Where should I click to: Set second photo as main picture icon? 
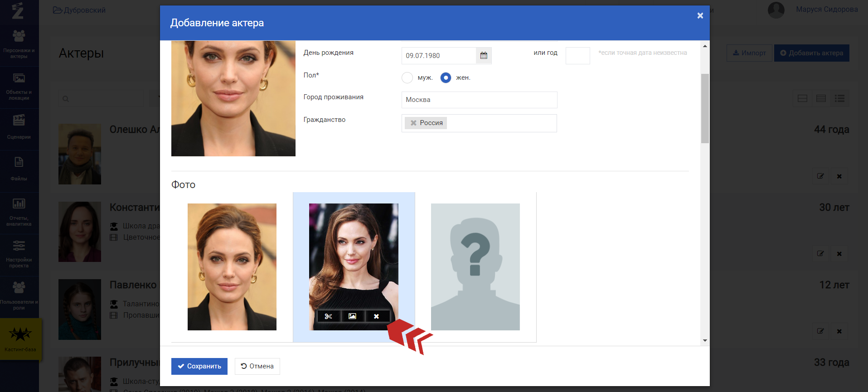click(x=352, y=316)
